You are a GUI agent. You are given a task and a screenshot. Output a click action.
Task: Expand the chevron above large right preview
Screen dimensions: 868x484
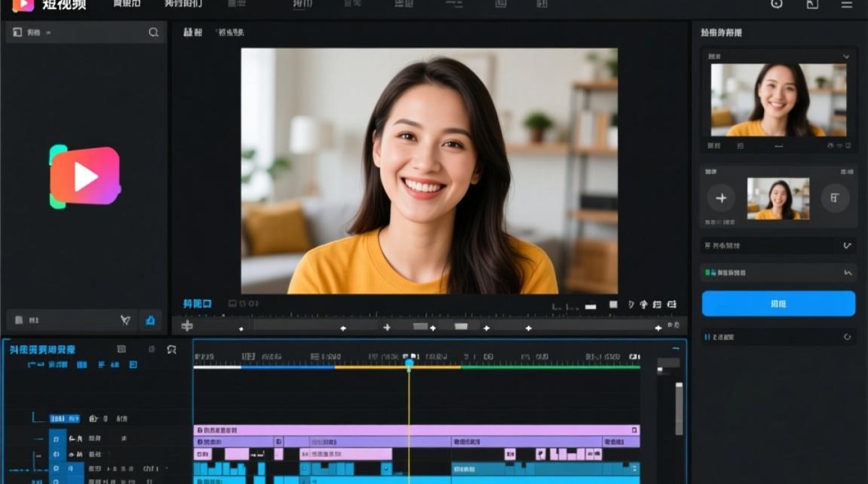846,57
